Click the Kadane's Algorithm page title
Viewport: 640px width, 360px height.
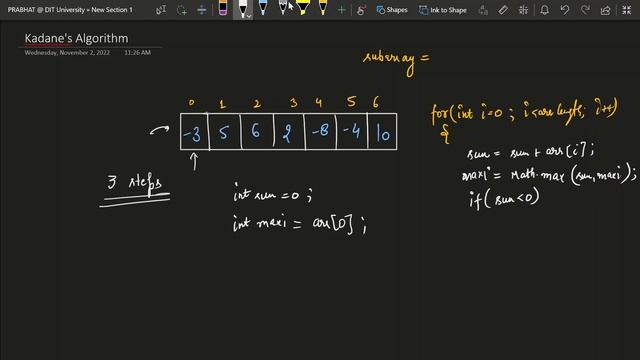[76, 38]
